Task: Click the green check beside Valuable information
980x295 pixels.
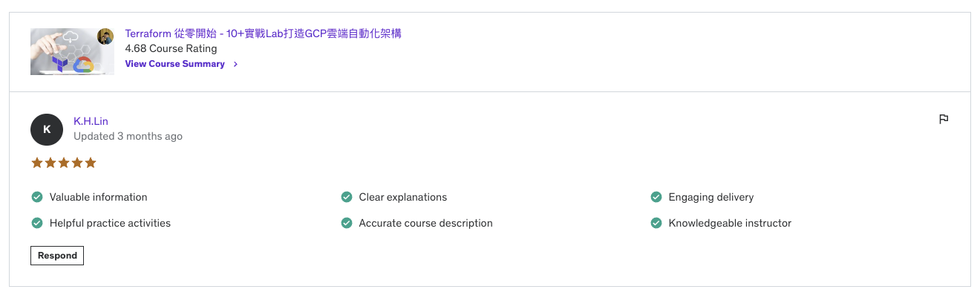Action: (x=37, y=197)
